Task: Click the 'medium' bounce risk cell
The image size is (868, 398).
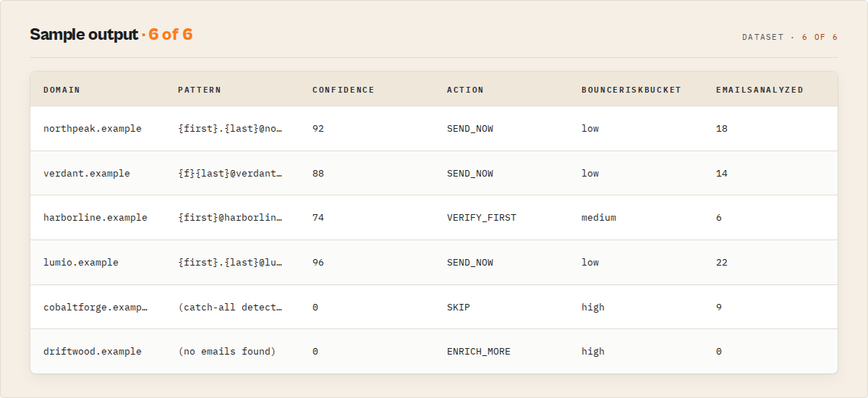Action: [x=599, y=218]
